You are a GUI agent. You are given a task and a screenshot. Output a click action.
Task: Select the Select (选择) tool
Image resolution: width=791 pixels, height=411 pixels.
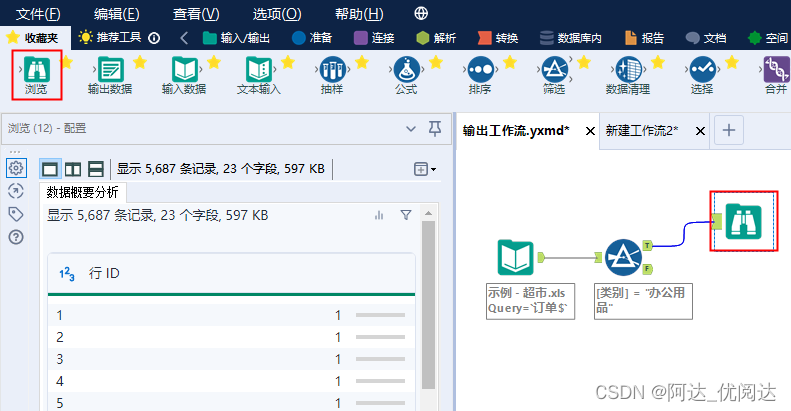tap(702, 75)
